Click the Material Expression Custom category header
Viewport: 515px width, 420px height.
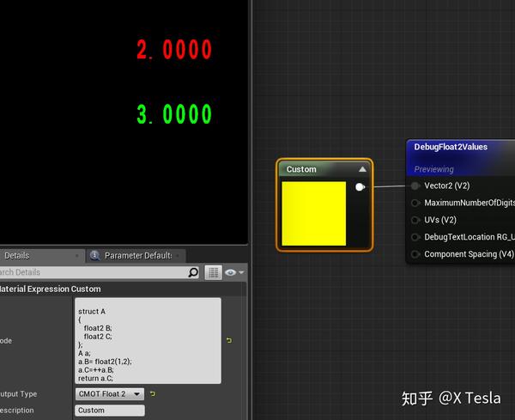(122, 289)
